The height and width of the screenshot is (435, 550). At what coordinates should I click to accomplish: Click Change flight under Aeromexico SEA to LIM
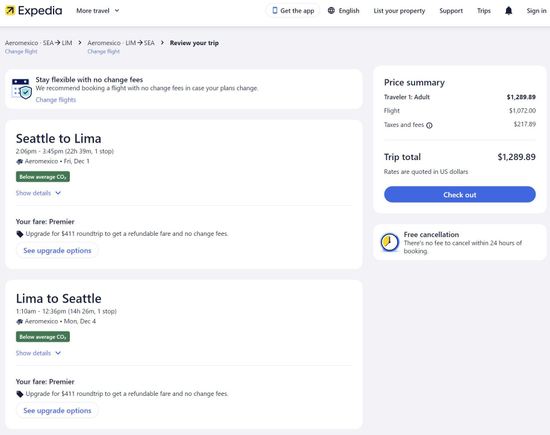tap(21, 52)
